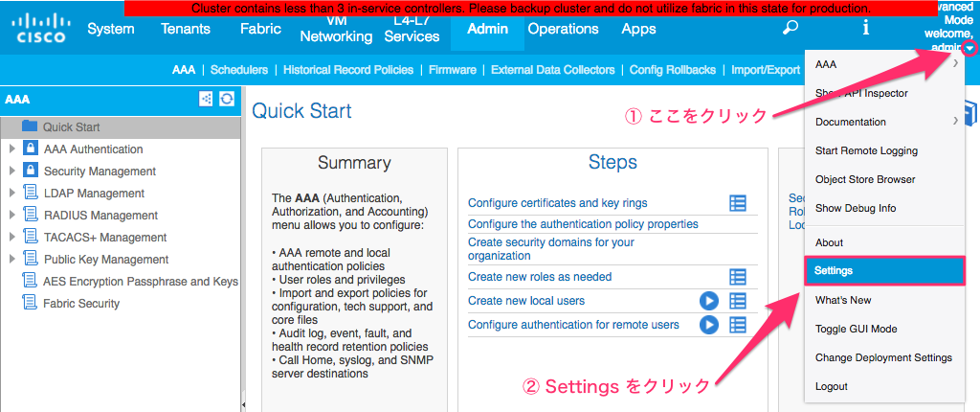Image resolution: width=980 pixels, height=412 pixels.
Task: Choose Start Remote Logging entry
Action: (x=885, y=150)
